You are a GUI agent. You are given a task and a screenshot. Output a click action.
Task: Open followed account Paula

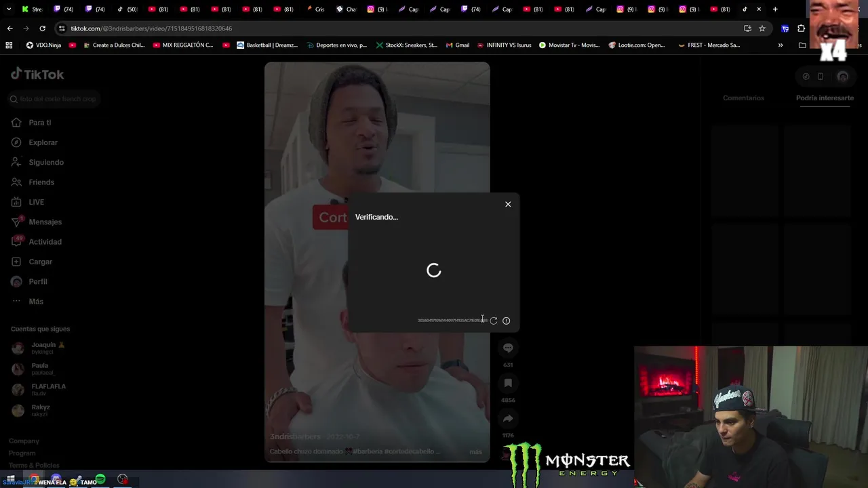[34, 369]
